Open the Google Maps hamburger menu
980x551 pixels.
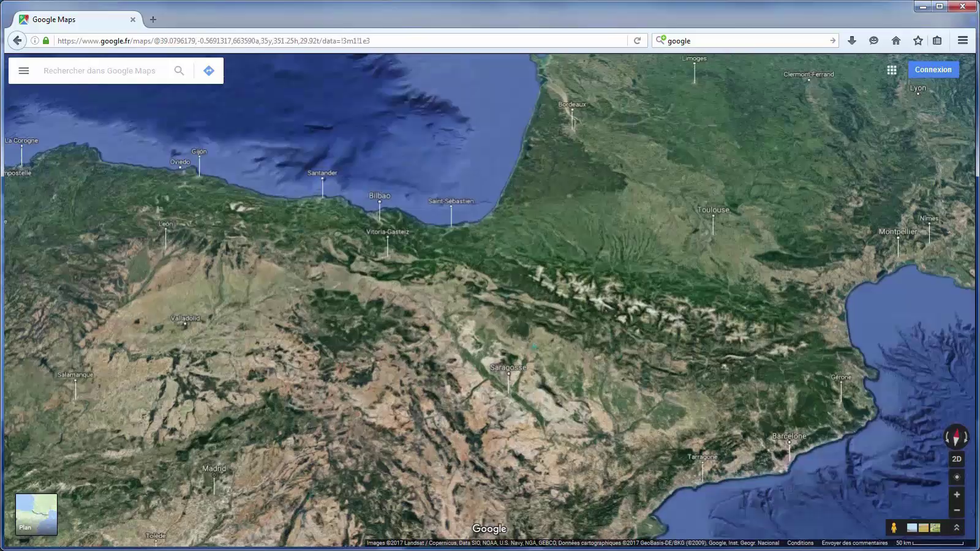pyautogui.click(x=24, y=71)
